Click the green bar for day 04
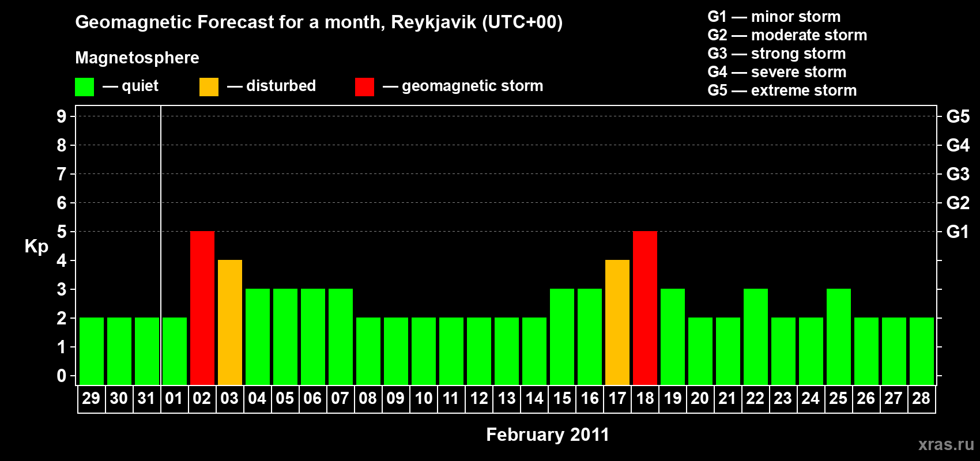Image resolution: width=980 pixels, height=461 pixels. [258, 337]
